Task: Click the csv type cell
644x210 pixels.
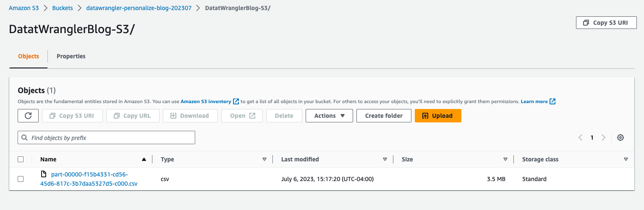Action: tap(165, 179)
